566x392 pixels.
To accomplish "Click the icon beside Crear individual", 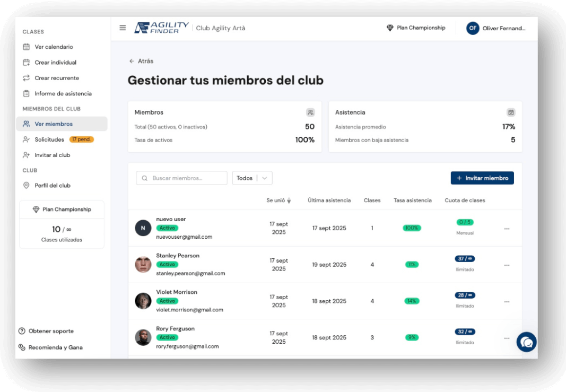I will [x=27, y=62].
